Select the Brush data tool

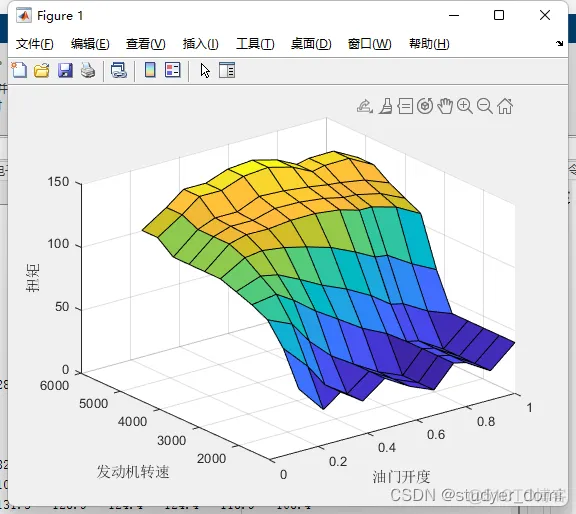[x=385, y=106]
